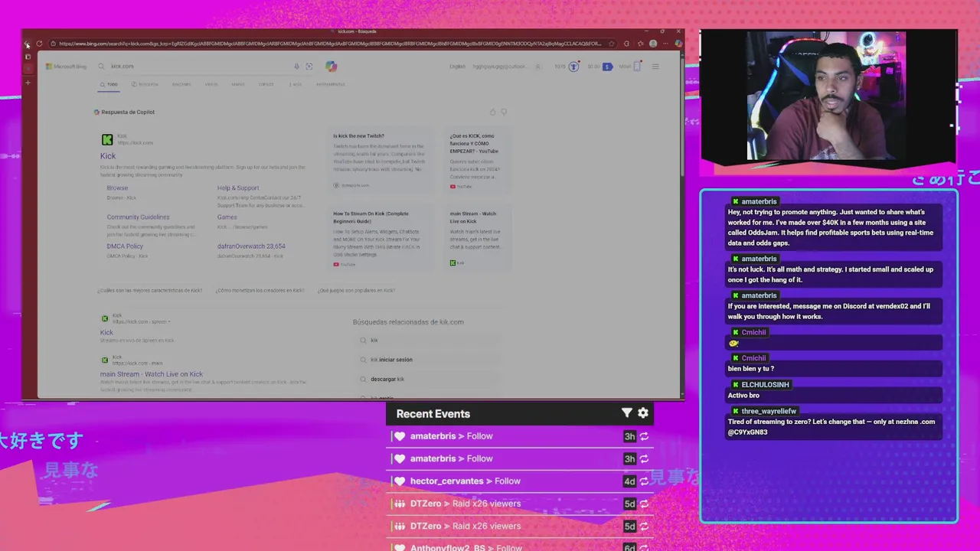This screenshot has height=551, width=980.
Task: Expand dropdown arrow beside kick.com spreen URL
Action: tap(169, 322)
